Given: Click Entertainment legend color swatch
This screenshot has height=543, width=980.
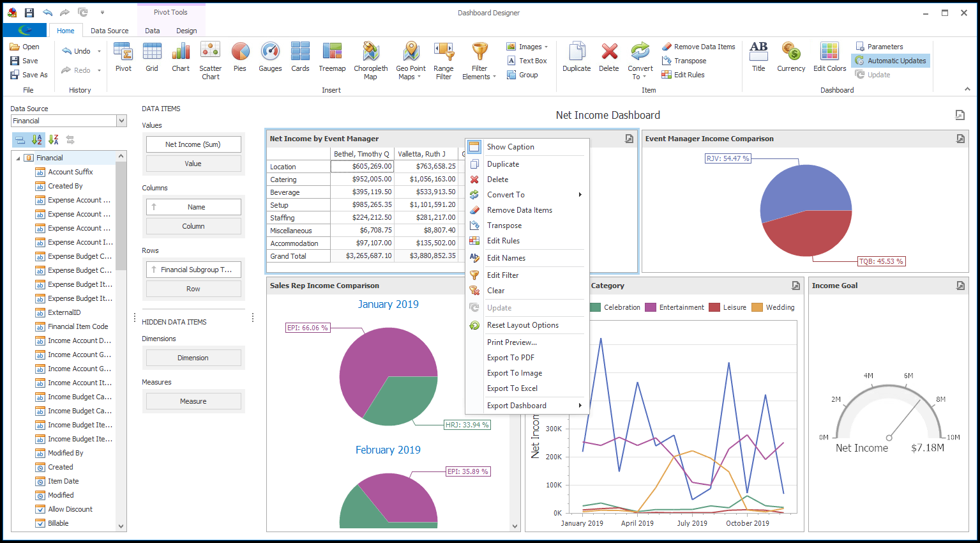Looking at the screenshot, I should (651, 307).
